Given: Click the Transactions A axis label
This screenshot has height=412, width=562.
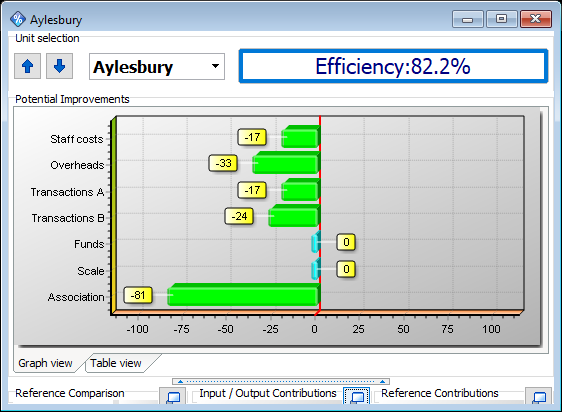Looking at the screenshot, I should (x=67, y=192).
